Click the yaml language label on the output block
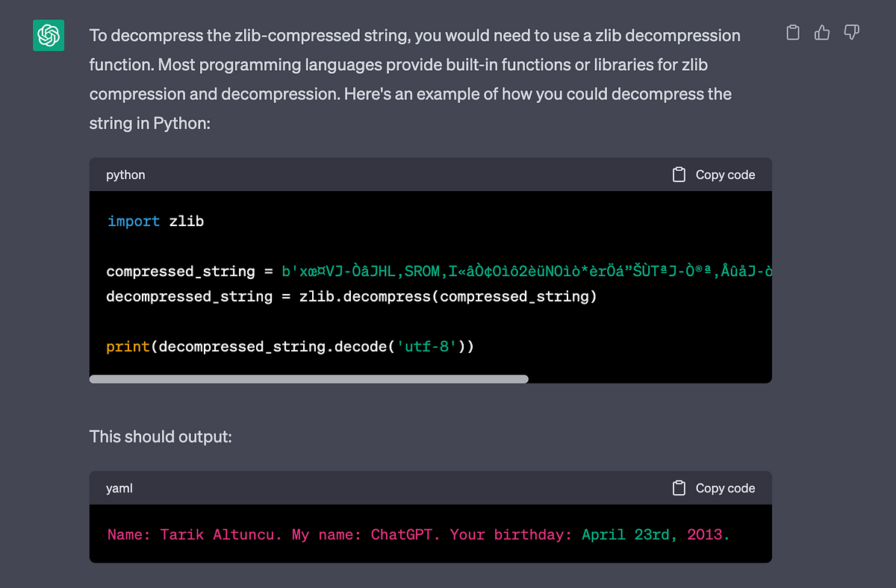 pos(119,488)
